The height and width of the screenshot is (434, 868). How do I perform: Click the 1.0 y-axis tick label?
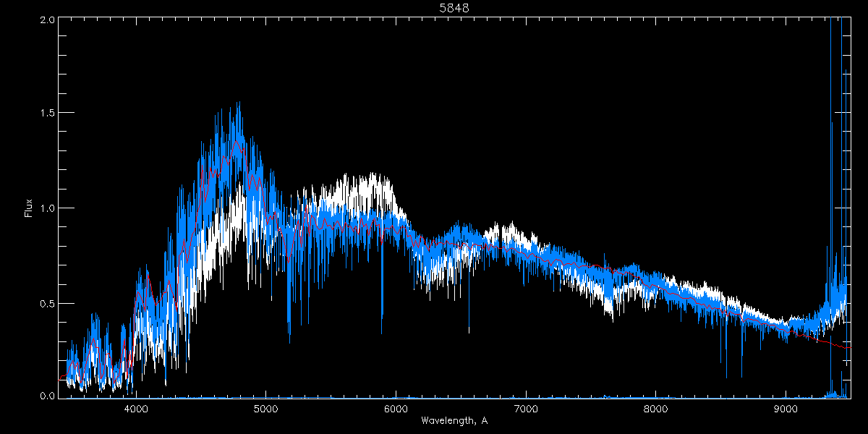click(46, 208)
